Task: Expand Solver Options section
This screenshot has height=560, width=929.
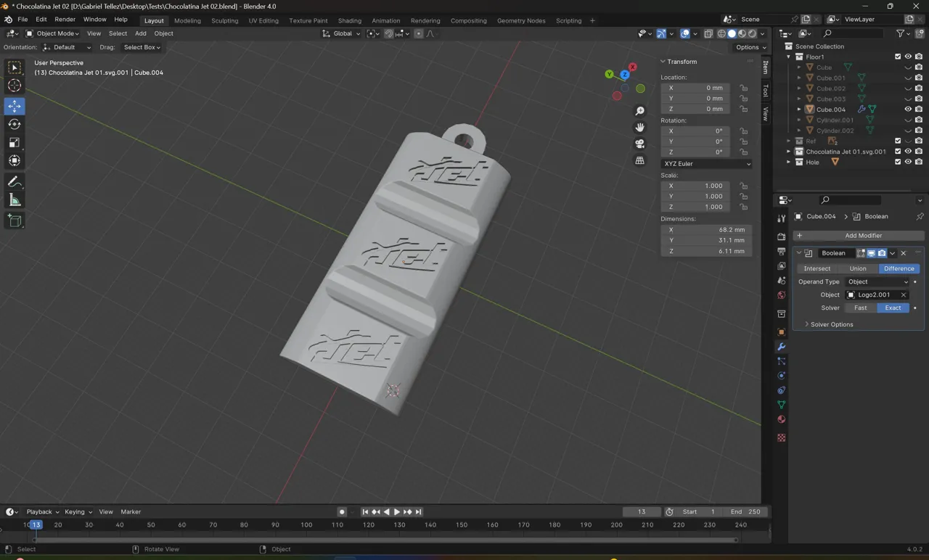Action: (832, 324)
